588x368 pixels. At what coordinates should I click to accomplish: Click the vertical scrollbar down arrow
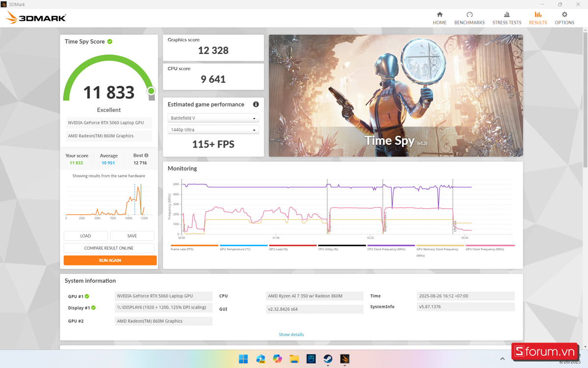coord(584,346)
